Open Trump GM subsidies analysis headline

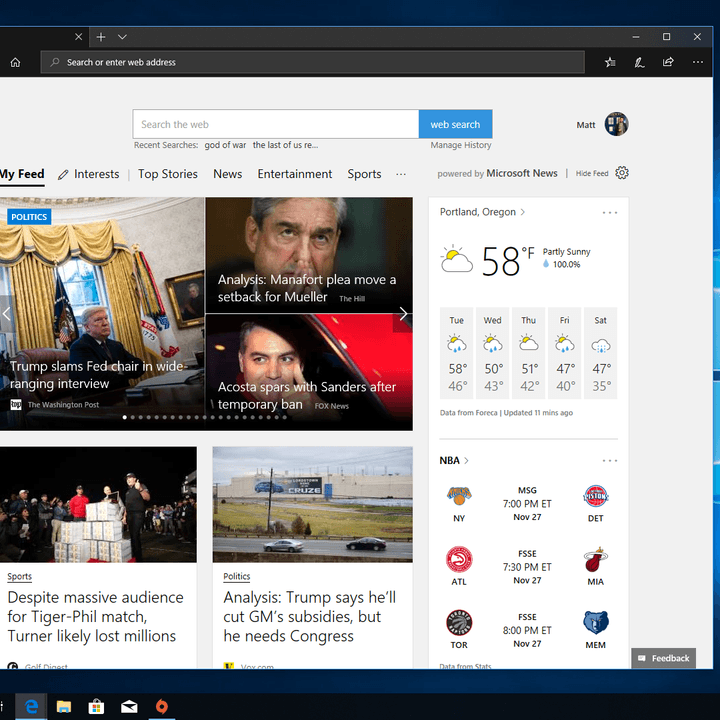(309, 617)
